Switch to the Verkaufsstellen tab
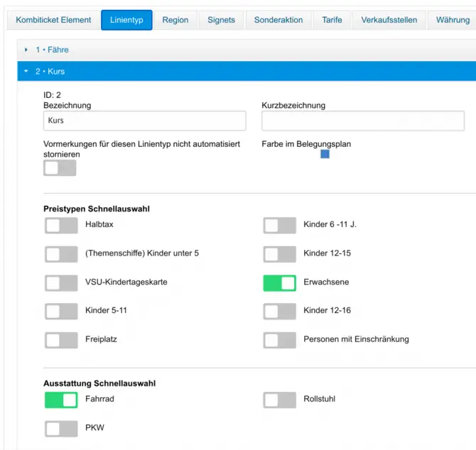Image resolution: width=476 pixels, height=450 pixels. [x=389, y=20]
